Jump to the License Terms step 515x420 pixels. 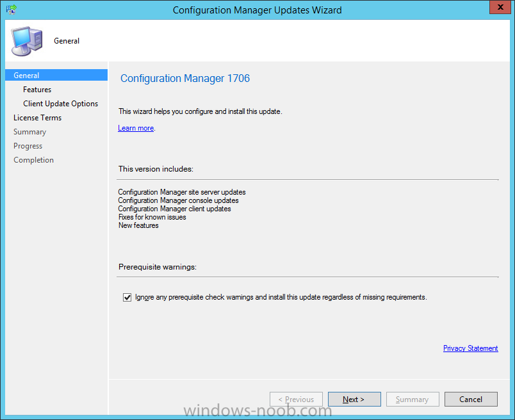click(x=37, y=118)
